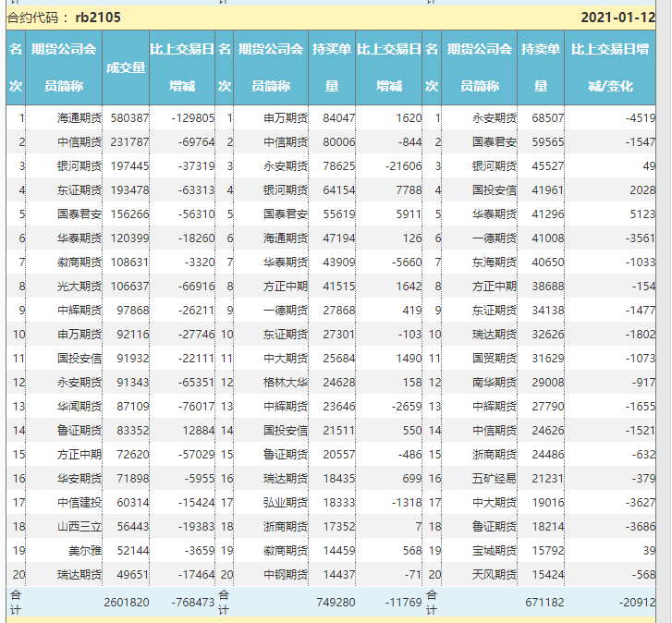Click total short change -20912
The width and height of the screenshot is (672, 623).
point(637,602)
